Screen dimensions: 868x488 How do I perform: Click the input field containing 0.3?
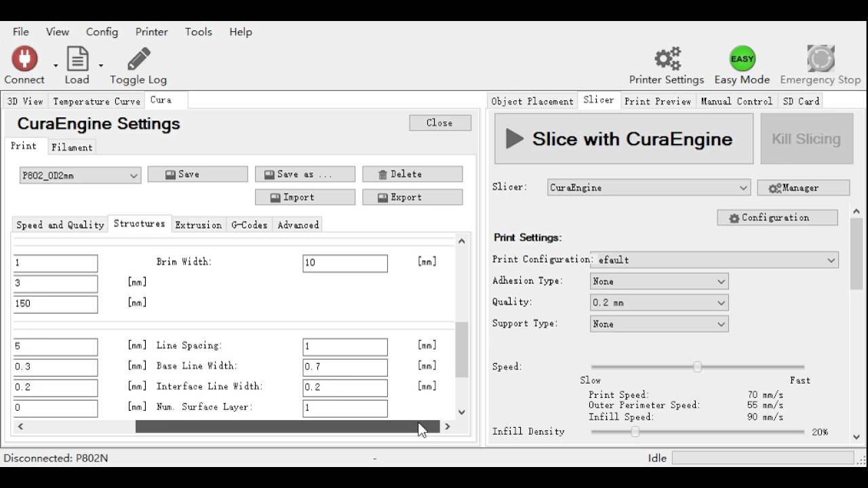(56, 367)
